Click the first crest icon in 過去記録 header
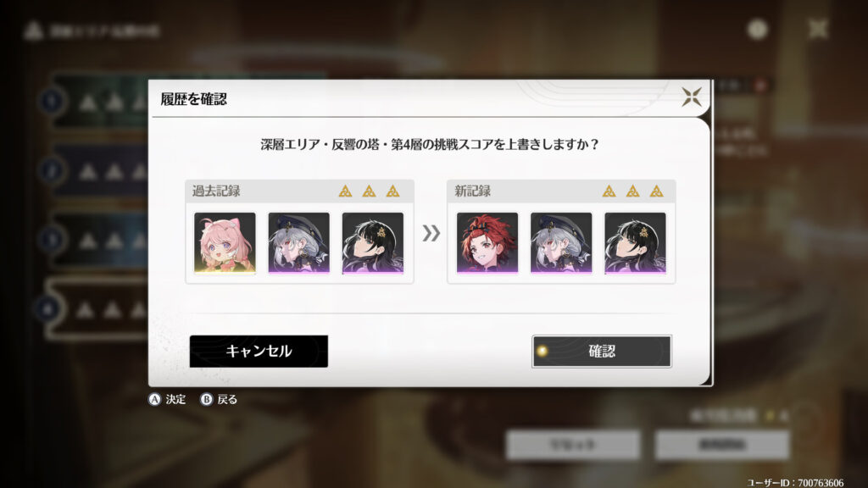The width and height of the screenshot is (868, 488). (x=345, y=191)
